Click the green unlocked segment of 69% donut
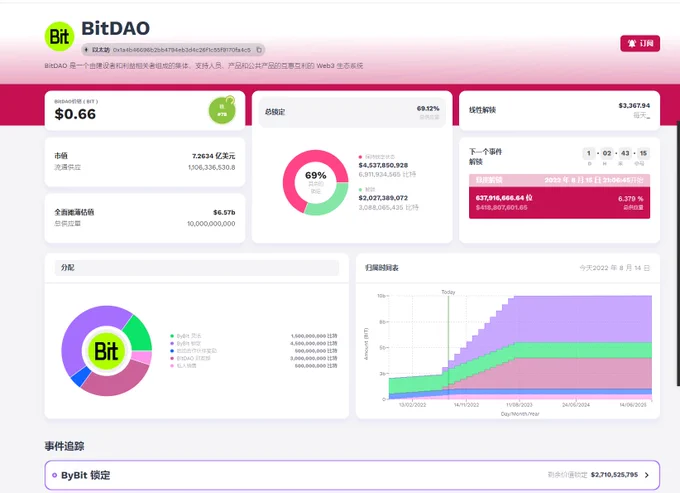This screenshot has height=493, width=680. tap(332, 202)
